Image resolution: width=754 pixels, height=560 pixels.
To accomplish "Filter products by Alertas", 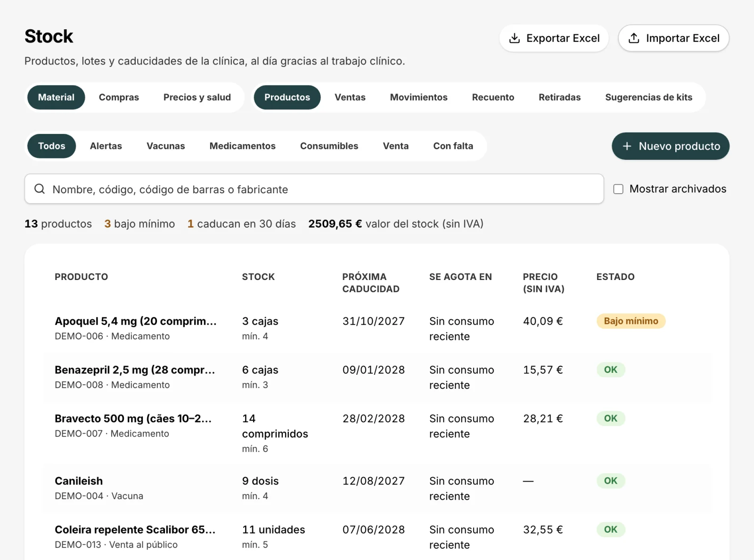I will tap(106, 146).
